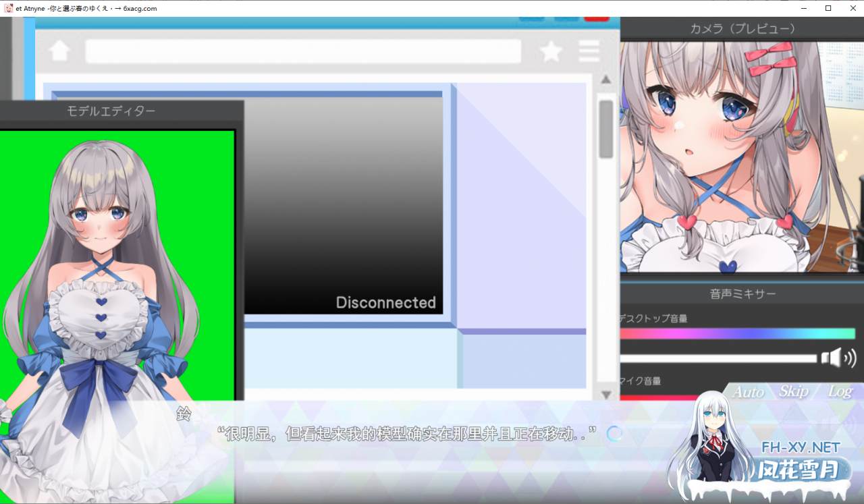
Task: Mute desktop volume speaker icon
Action: [838, 358]
